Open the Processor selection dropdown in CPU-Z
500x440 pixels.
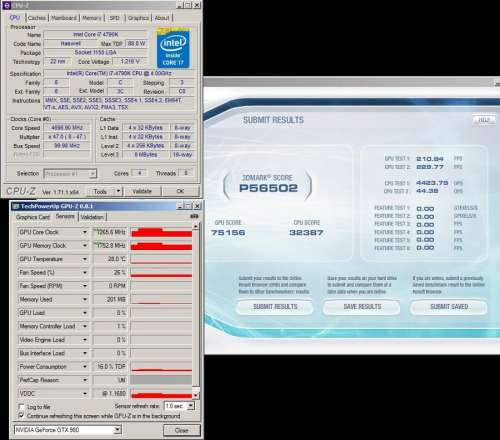point(70,174)
